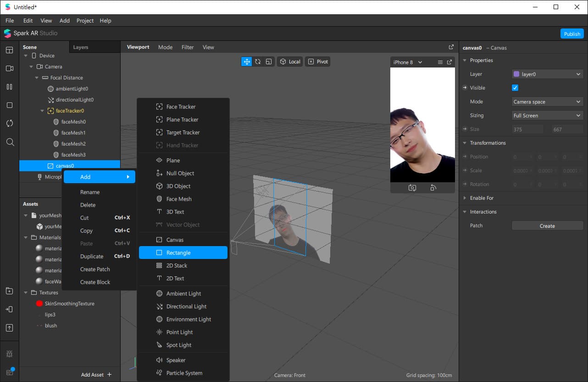Open the iPhone 8 device dropdown

coord(408,62)
